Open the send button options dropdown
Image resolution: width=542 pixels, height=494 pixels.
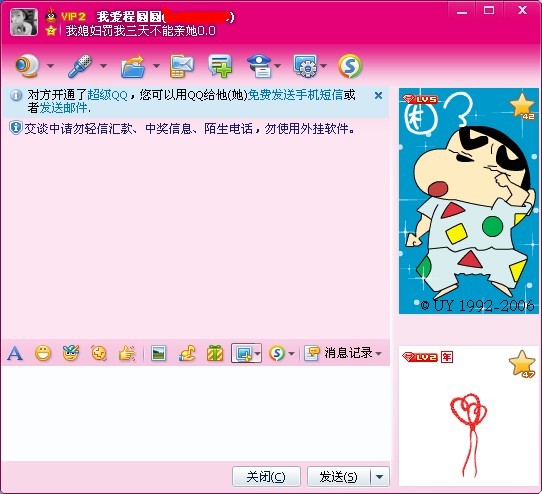(380, 477)
